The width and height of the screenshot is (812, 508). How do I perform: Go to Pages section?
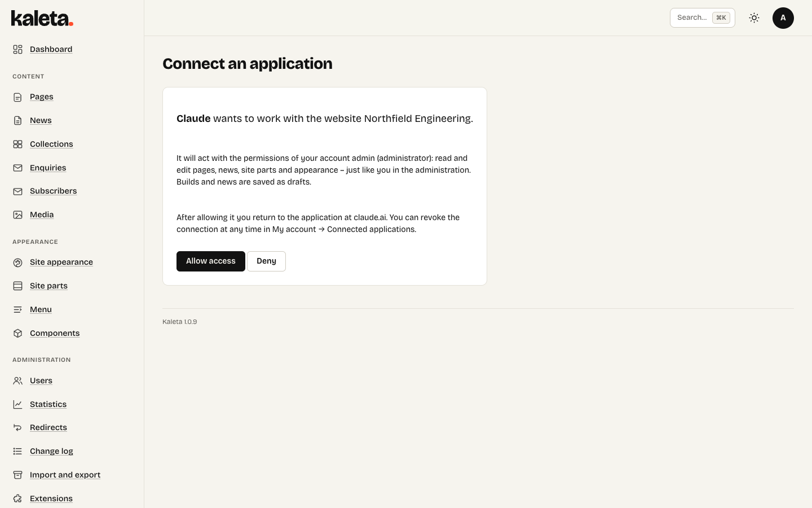coord(42,97)
